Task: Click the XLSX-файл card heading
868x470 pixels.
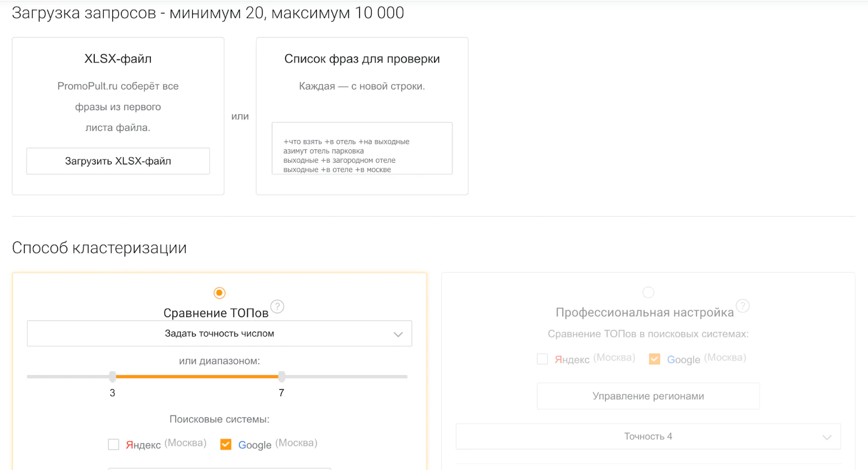Action: (x=118, y=59)
